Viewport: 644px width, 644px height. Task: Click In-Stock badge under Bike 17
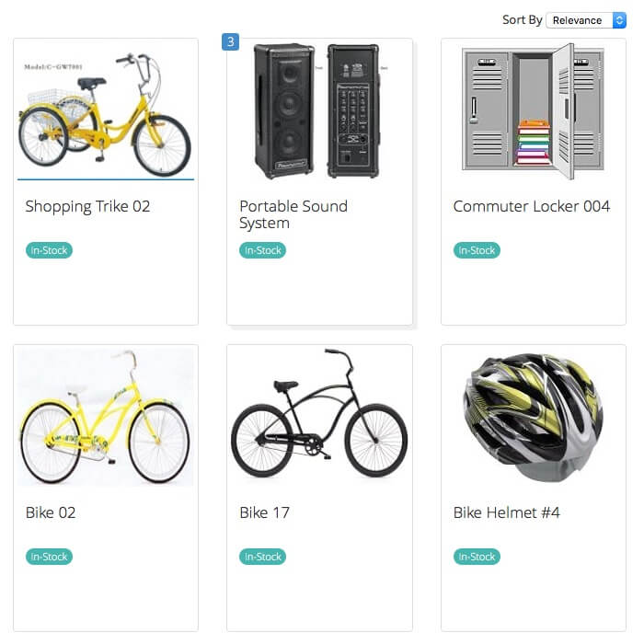[263, 557]
